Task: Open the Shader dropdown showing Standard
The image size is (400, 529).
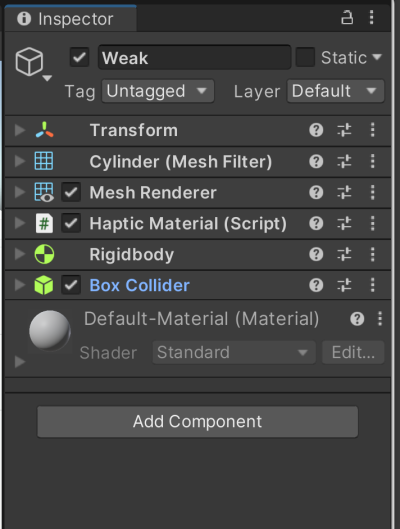Action: click(234, 352)
